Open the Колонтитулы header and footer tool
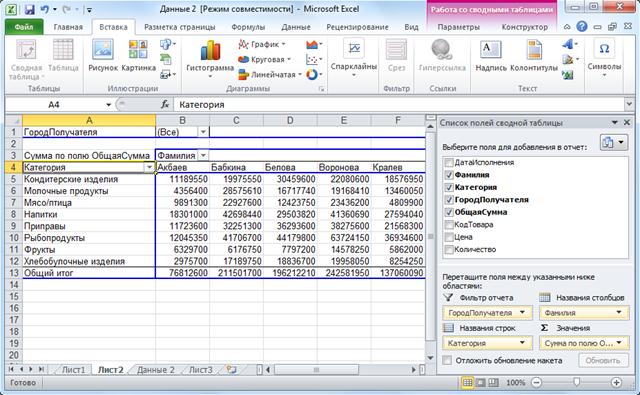 [533, 56]
